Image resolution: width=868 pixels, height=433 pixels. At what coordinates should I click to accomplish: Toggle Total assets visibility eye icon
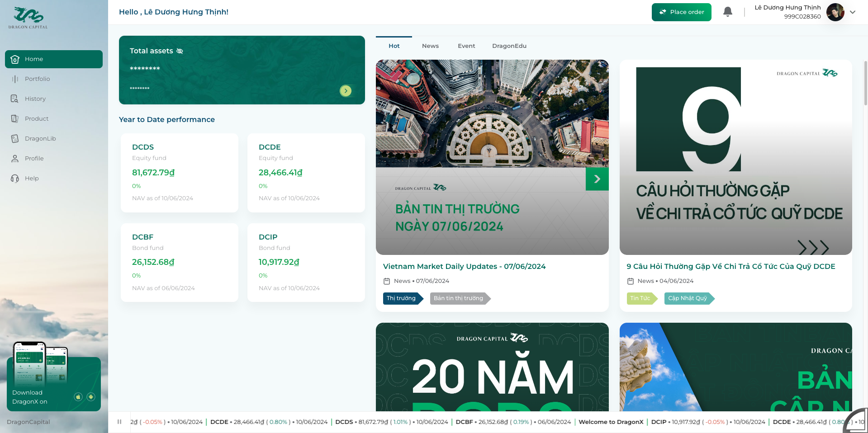[x=180, y=51]
